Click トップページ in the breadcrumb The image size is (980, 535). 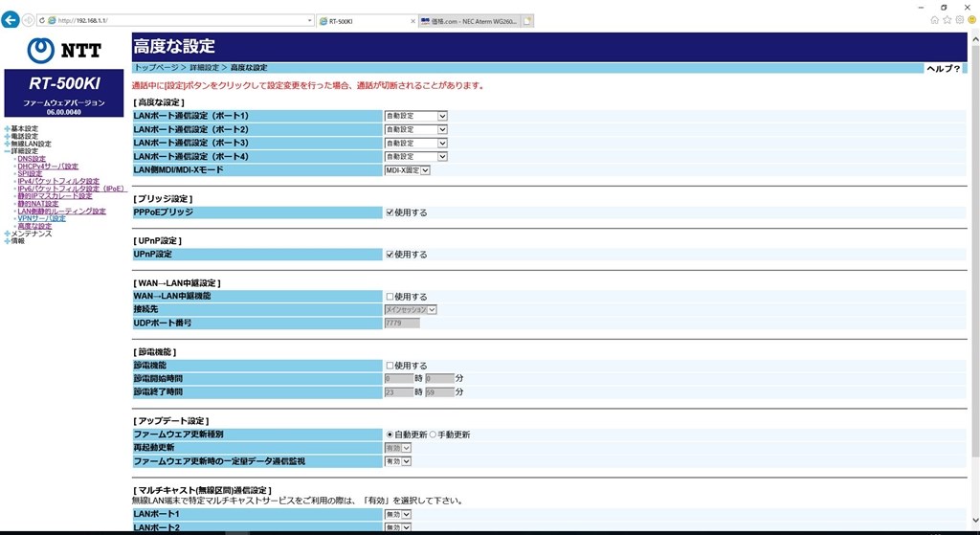156,68
